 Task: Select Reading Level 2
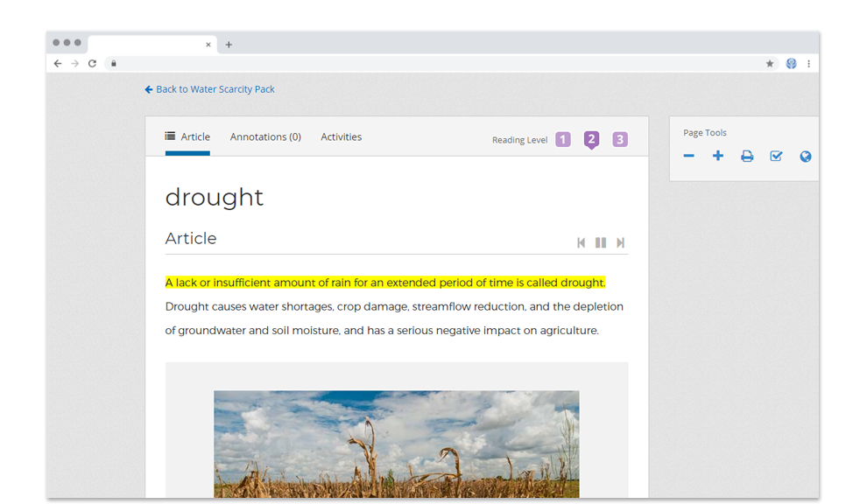pos(592,139)
